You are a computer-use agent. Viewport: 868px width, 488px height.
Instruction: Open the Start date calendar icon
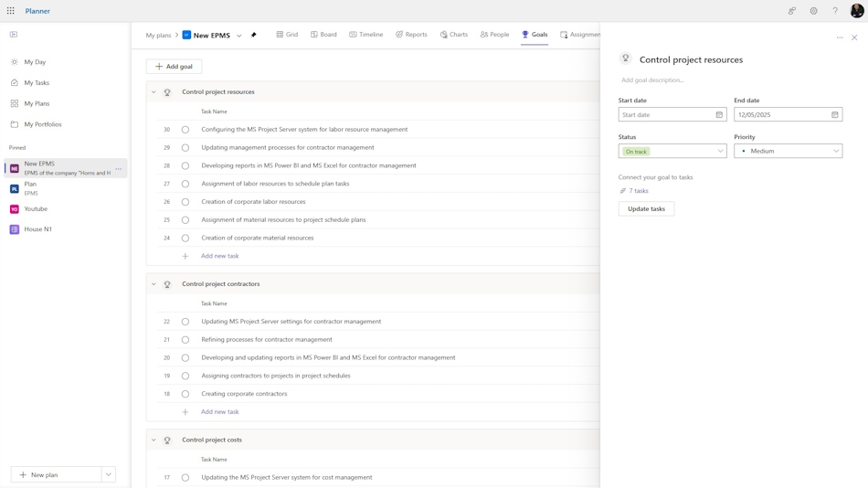(x=719, y=114)
